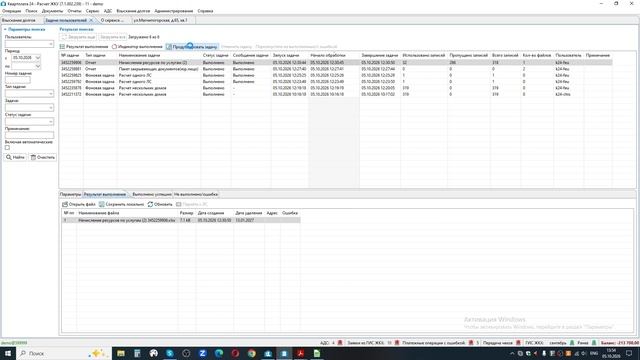Select the Пакет закрывающих документов task row

point(336,69)
